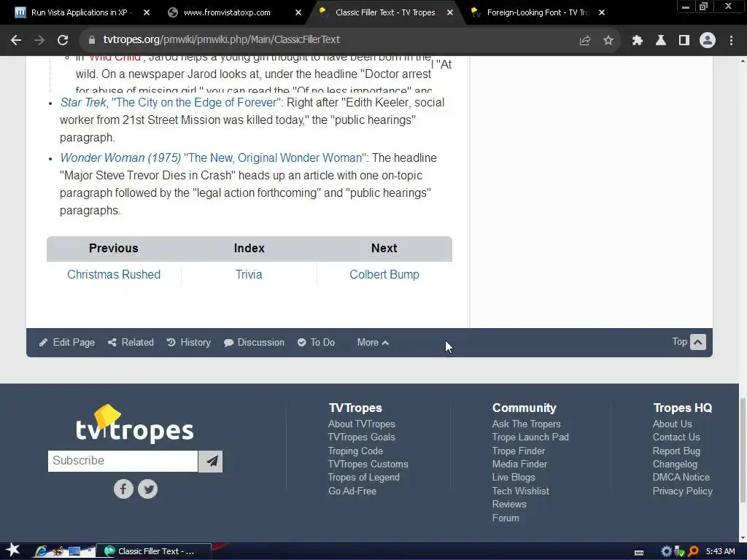
Task: Close the Classic Filler Text tab
Action: pyautogui.click(x=449, y=12)
